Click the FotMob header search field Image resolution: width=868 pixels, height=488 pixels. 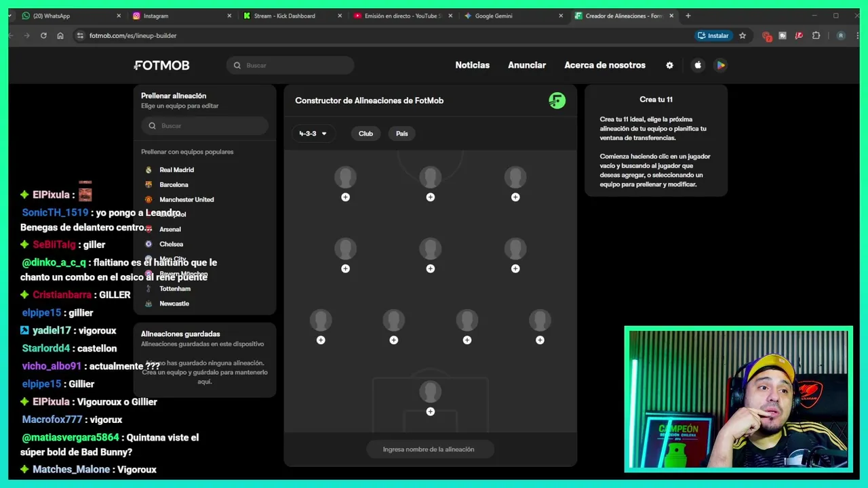click(290, 65)
